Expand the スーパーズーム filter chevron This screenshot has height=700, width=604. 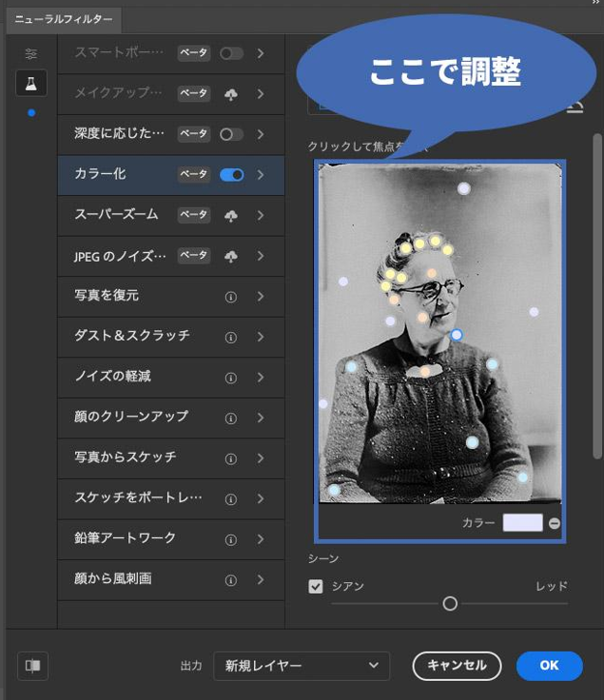[x=261, y=215]
